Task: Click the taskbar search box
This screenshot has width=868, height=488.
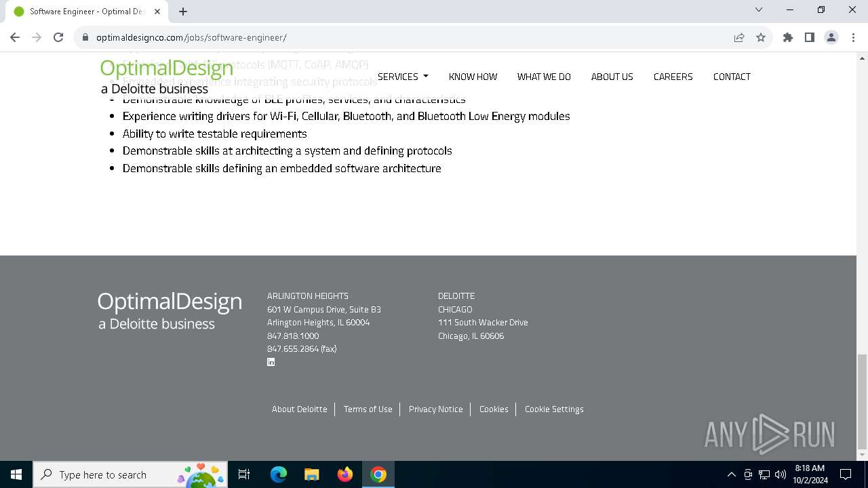Action: [130, 474]
